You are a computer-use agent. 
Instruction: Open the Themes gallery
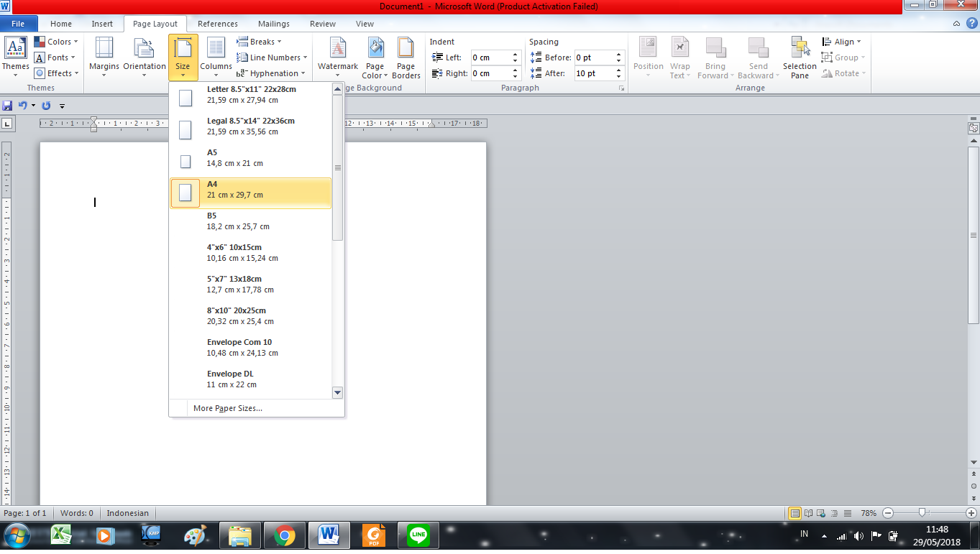16,57
